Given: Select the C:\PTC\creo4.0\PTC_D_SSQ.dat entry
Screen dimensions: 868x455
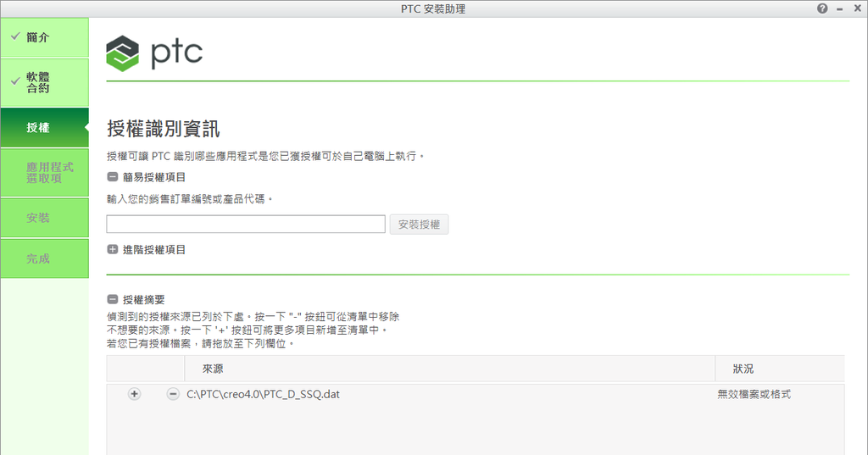Looking at the screenshot, I should click(263, 394).
